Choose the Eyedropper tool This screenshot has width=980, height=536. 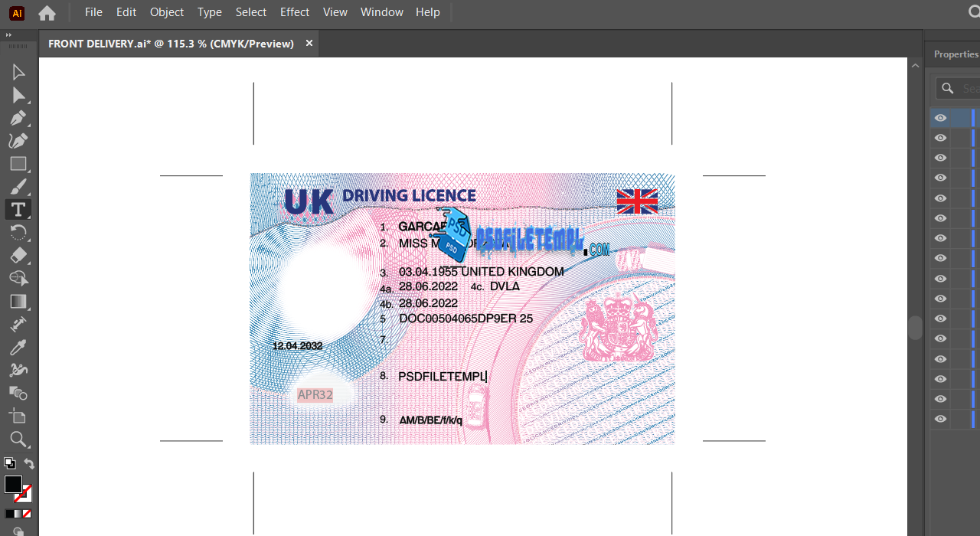pos(18,347)
